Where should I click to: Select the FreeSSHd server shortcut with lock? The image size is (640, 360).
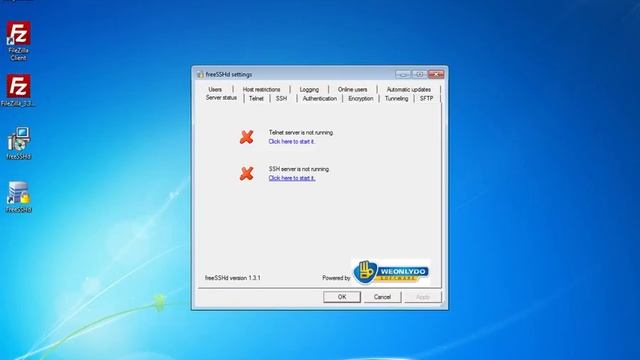pyautogui.click(x=18, y=197)
